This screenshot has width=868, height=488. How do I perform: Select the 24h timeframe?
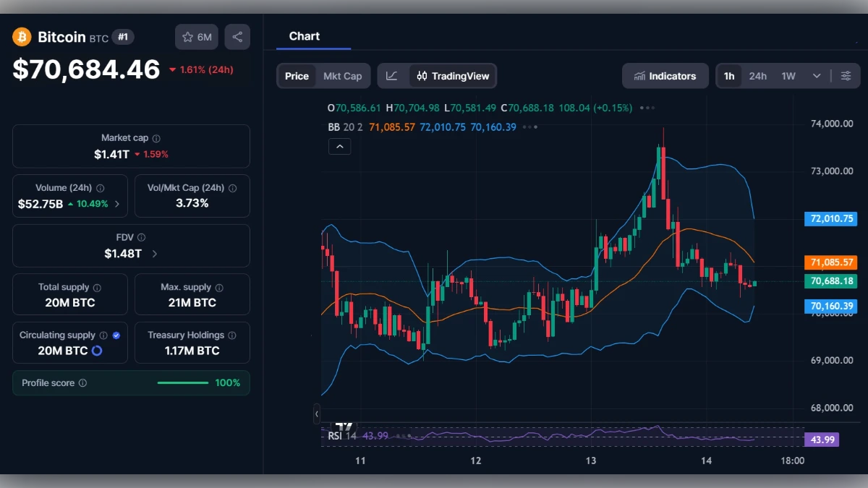(x=758, y=75)
